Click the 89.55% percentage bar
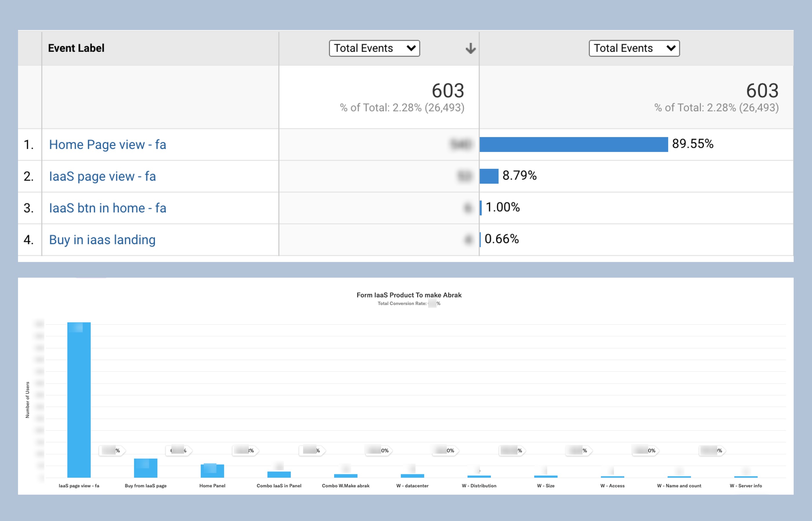Screen dimensions: 812x521 [x=574, y=144]
